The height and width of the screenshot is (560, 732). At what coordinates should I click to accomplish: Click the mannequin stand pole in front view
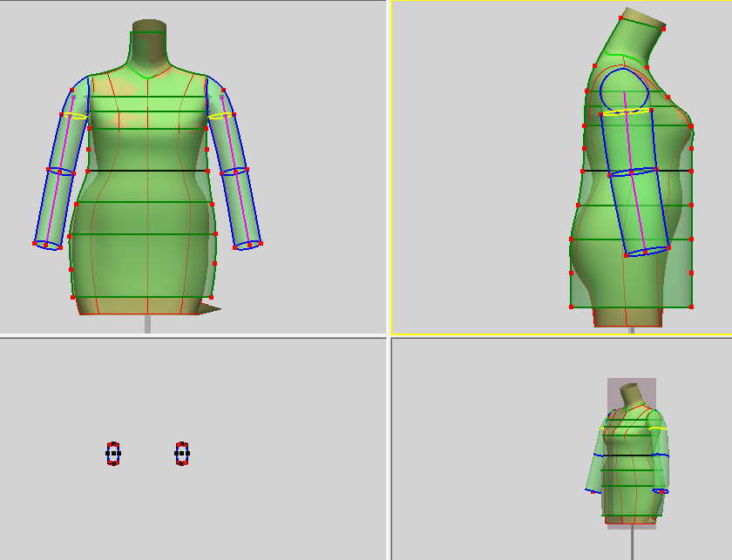click(147, 323)
